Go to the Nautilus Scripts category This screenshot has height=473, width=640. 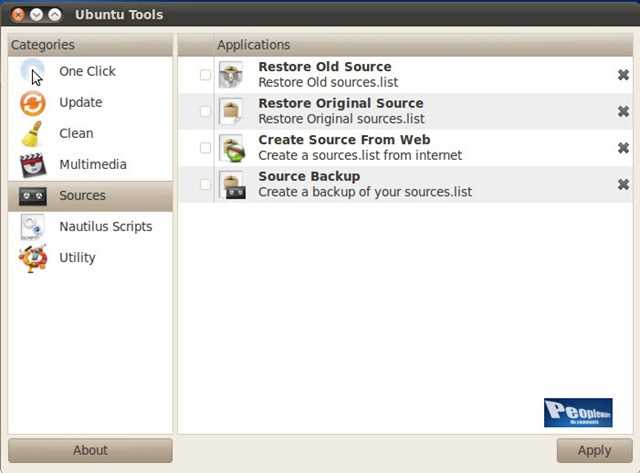[106, 227]
